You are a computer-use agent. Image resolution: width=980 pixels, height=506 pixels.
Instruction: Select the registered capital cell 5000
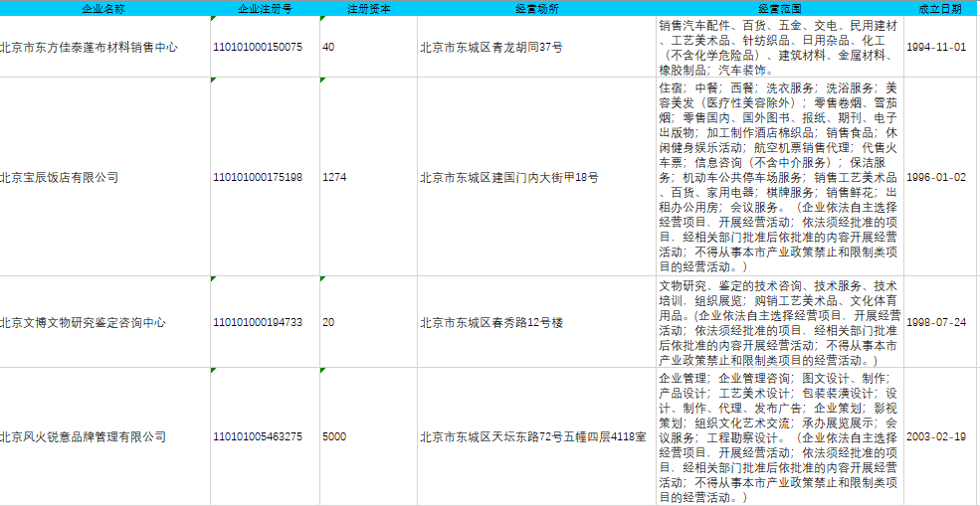pyautogui.click(x=335, y=436)
